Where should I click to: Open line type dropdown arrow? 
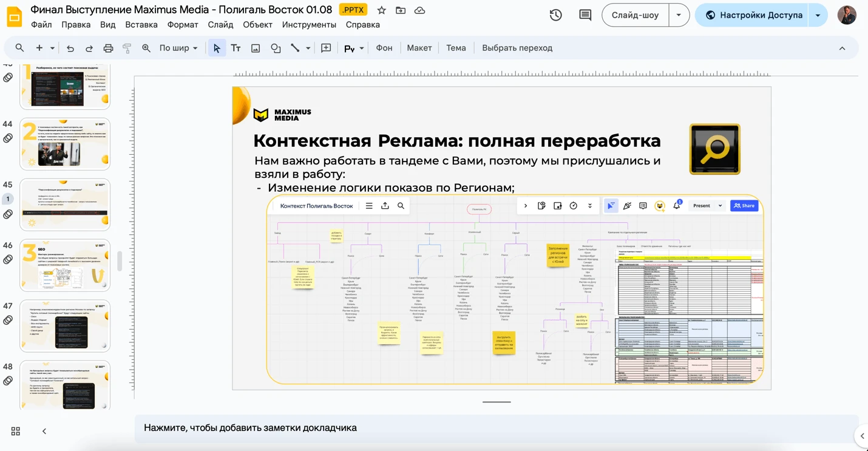point(308,48)
